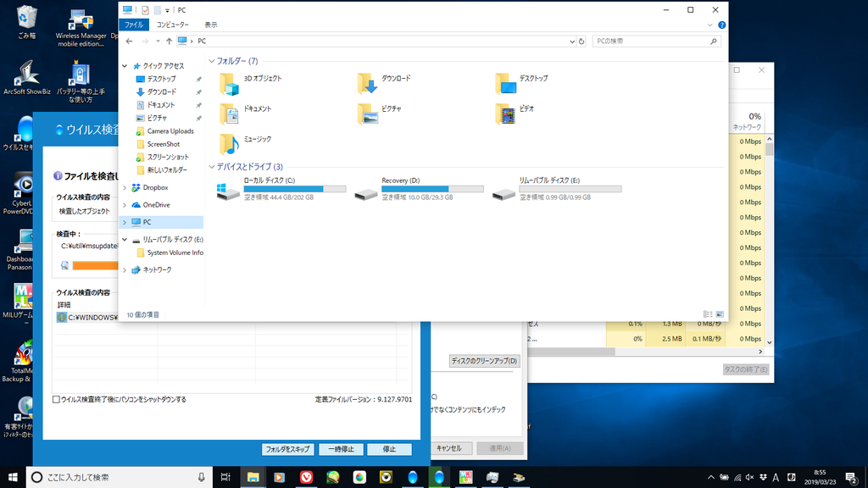The image size is (868, 488).
Task: Click the ディスクのクリーンアップ button
Action: coord(484,361)
